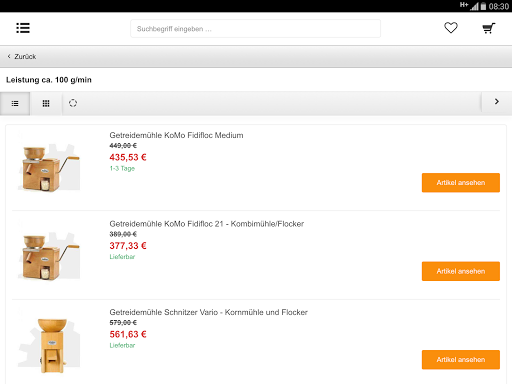Switch to list view layout
Image resolution: width=512 pixels, height=384 pixels.
coord(15,104)
